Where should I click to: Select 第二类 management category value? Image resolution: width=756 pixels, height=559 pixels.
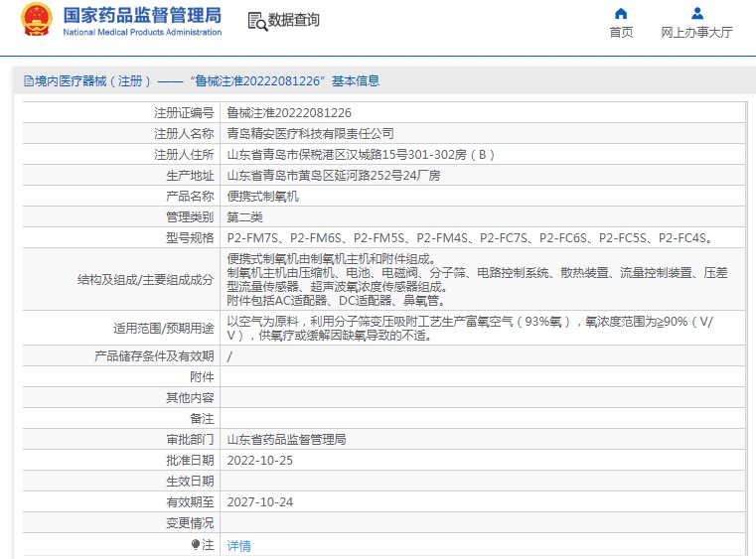[245, 216]
